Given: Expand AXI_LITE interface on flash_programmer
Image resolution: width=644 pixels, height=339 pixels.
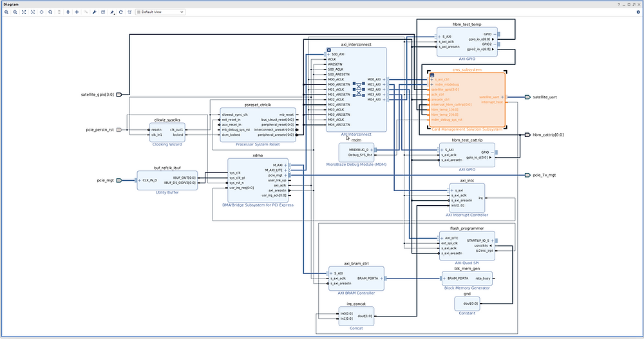Looking at the screenshot, I should (442, 238).
